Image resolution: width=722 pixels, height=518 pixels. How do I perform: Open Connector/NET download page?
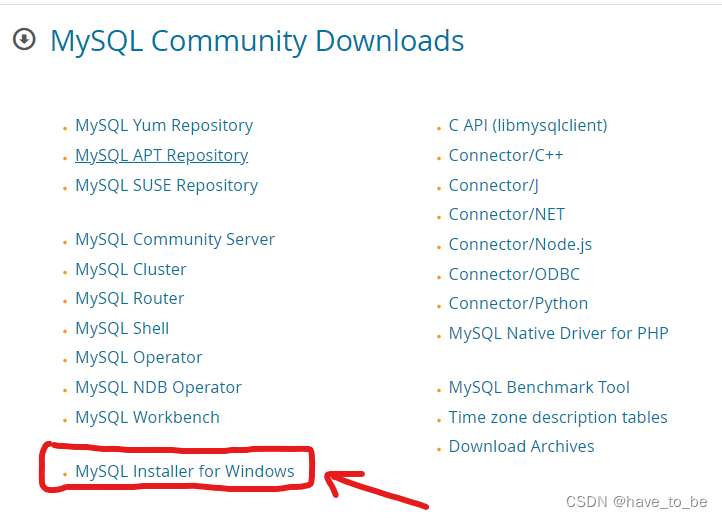(x=507, y=215)
